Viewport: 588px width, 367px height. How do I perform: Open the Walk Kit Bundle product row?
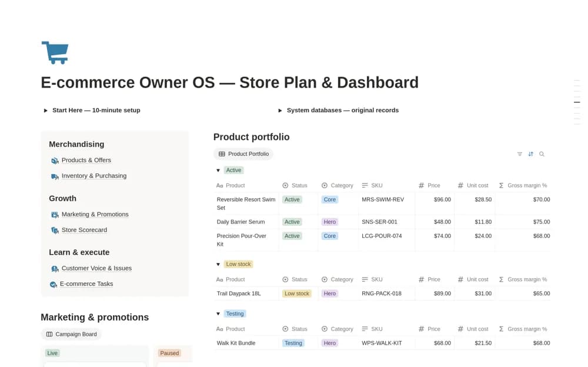tap(236, 343)
